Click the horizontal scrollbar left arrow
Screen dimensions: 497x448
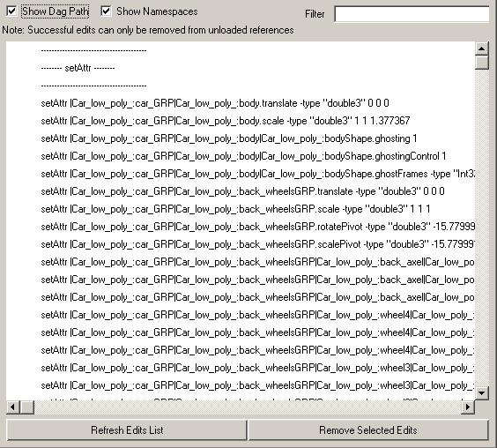(x=12, y=407)
